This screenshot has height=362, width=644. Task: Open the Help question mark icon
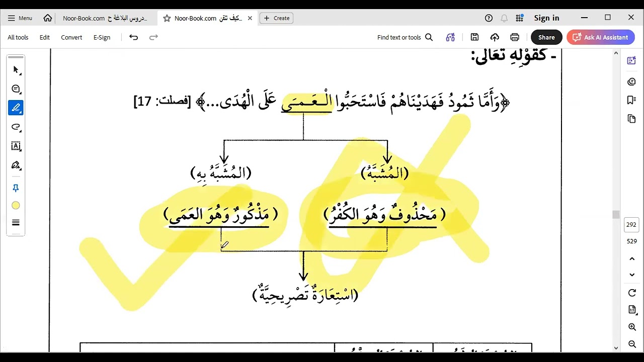(x=489, y=18)
